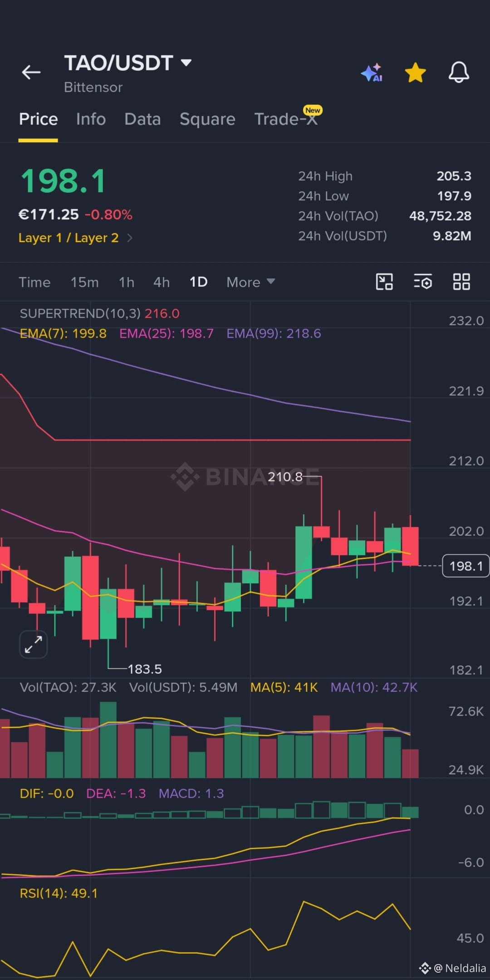Viewport: 490px width, 980px height.
Task: Tap the 210.8 high price marker
Action: (285, 476)
